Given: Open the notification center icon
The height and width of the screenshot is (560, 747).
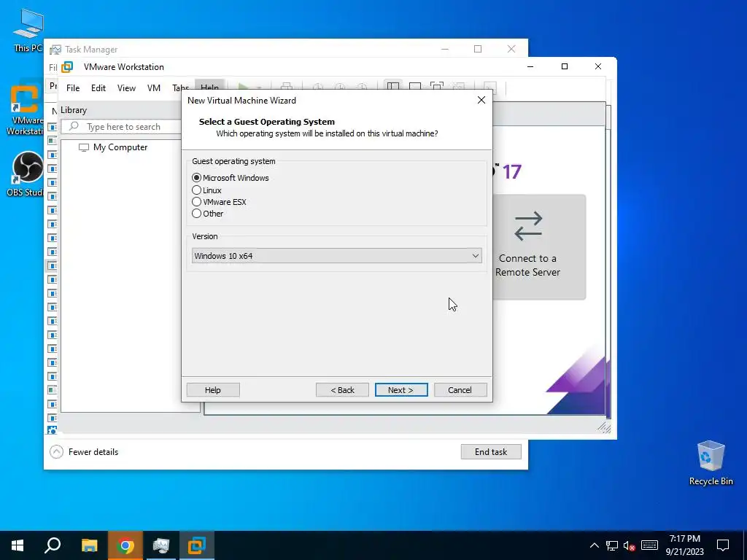Looking at the screenshot, I should [723, 545].
